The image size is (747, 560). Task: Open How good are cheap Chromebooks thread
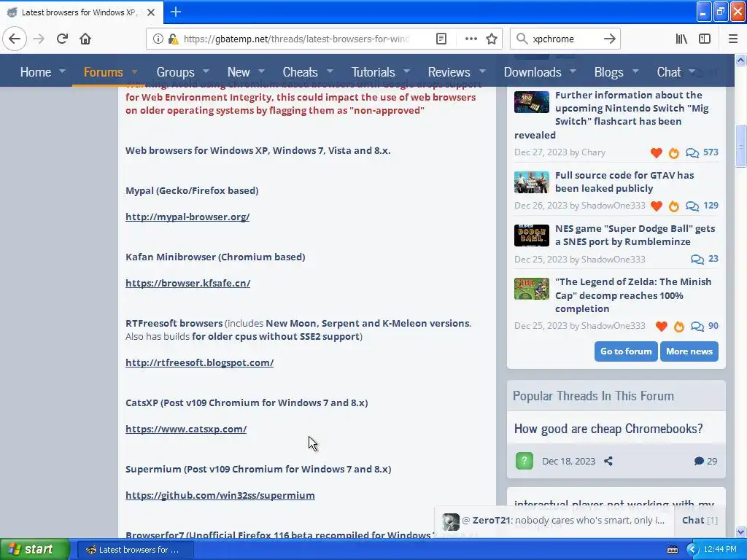pos(608,429)
